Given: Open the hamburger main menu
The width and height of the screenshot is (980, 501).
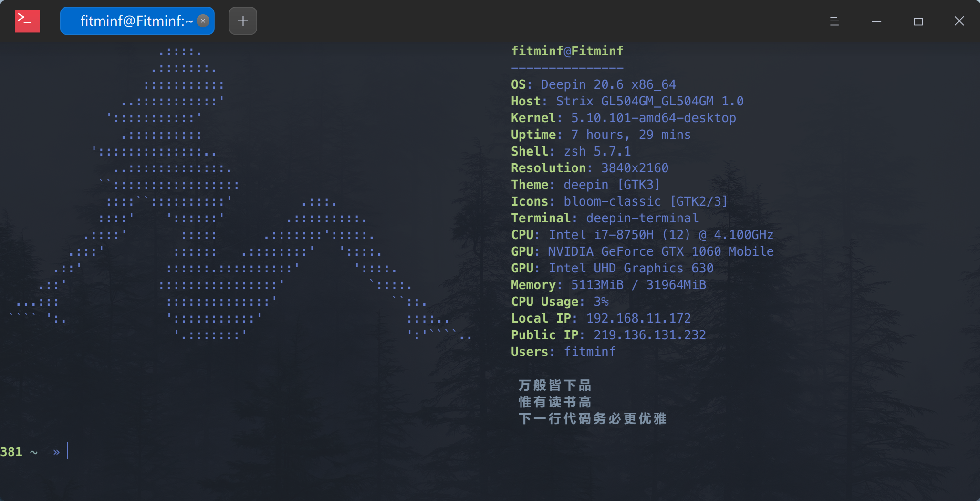Looking at the screenshot, I should pyautogui.click(x=834, y=21).
